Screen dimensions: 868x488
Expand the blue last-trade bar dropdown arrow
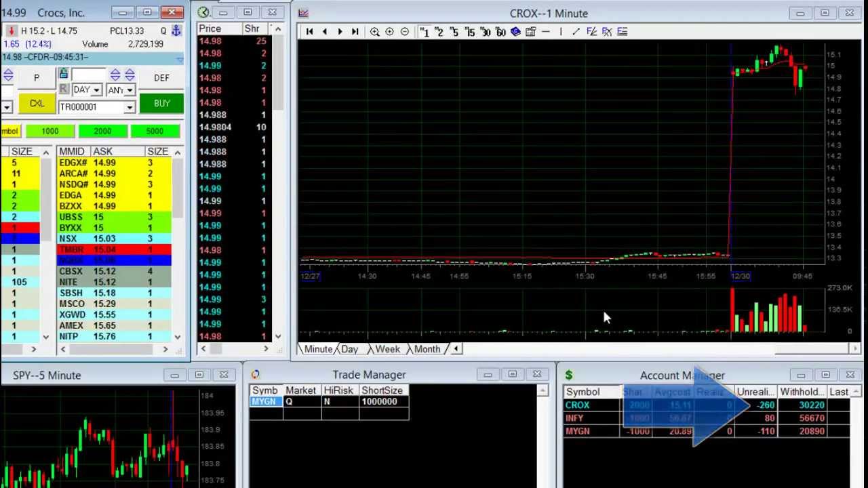tap(179, 59)
